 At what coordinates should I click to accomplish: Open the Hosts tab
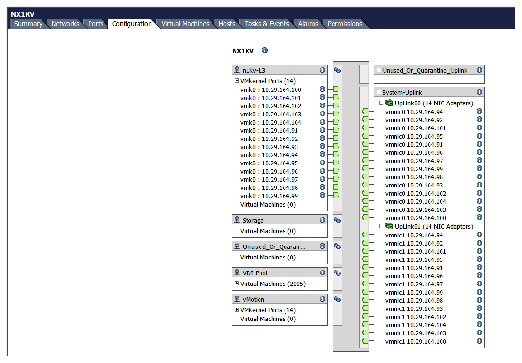pos(227,24)
